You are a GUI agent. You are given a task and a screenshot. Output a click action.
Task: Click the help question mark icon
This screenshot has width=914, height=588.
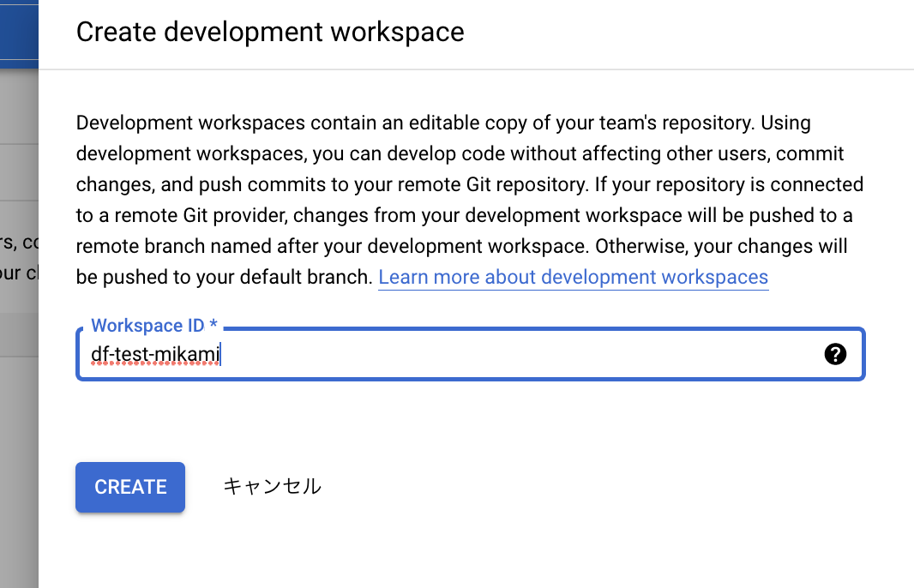tap(835, 354)
